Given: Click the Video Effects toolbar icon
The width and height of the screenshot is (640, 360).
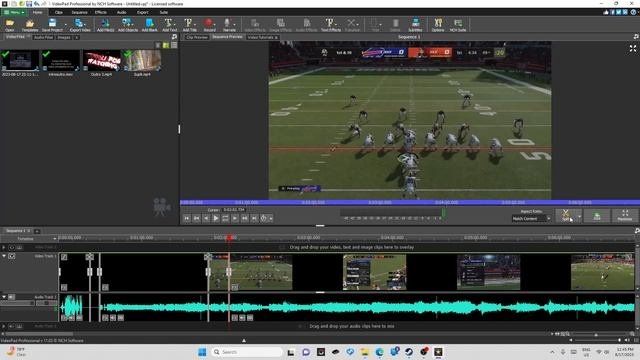Looking at the screenshot, I should (255, 25).
